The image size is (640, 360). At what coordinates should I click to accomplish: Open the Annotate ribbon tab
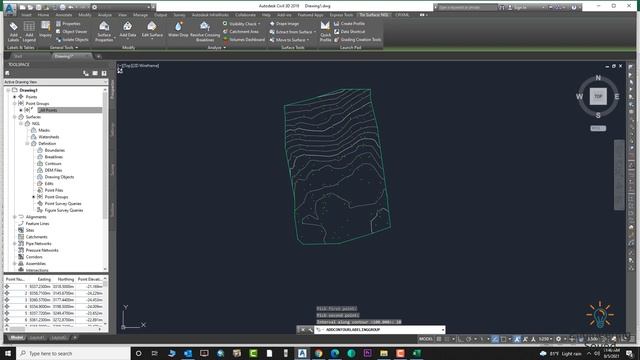[64, 15]
